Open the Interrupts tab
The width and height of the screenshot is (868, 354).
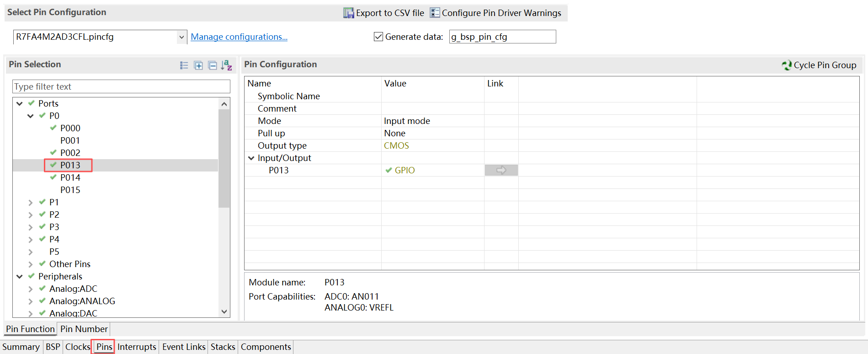pos(137,347)
